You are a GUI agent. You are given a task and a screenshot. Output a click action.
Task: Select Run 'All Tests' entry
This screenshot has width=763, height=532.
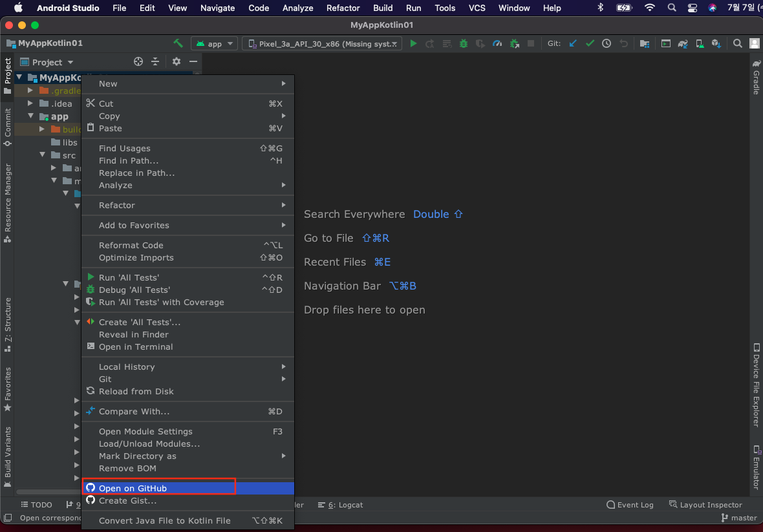pyautogui.click(x=188, y=278)
